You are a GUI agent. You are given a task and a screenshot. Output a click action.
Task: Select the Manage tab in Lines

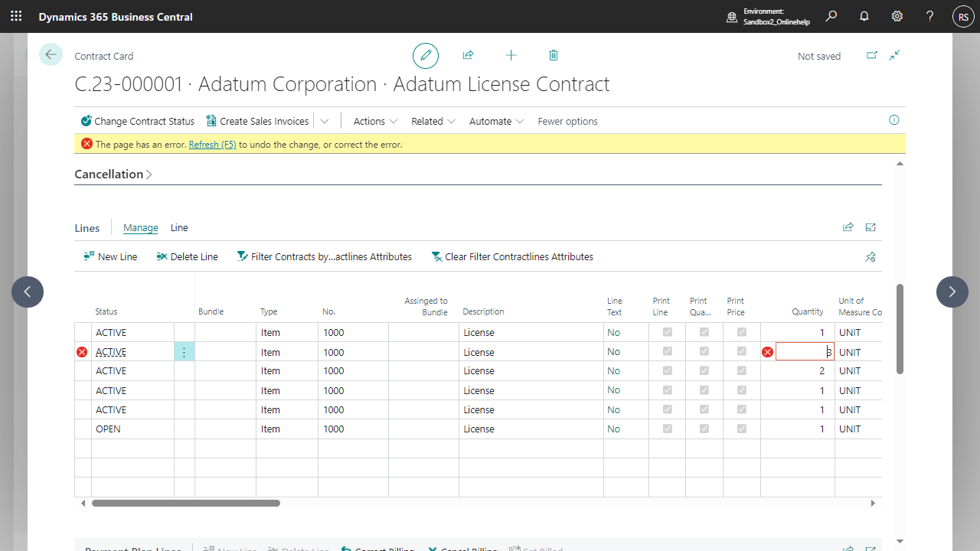141,228
